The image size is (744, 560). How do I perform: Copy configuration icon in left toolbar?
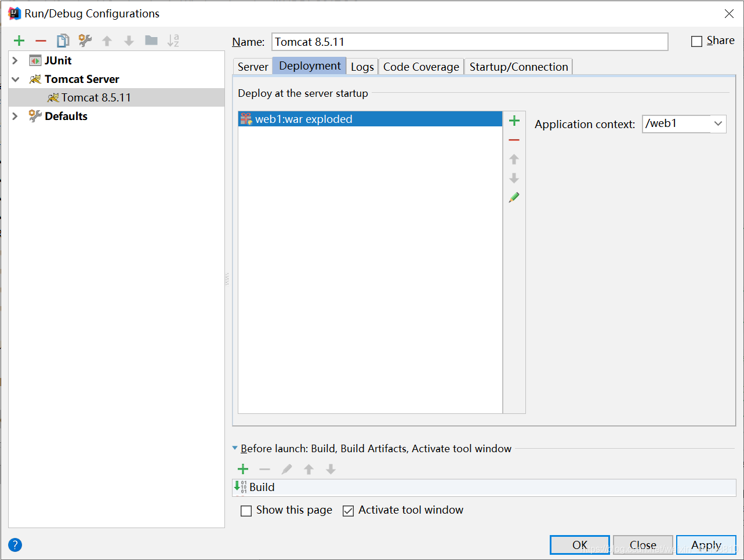coord(63,41)
